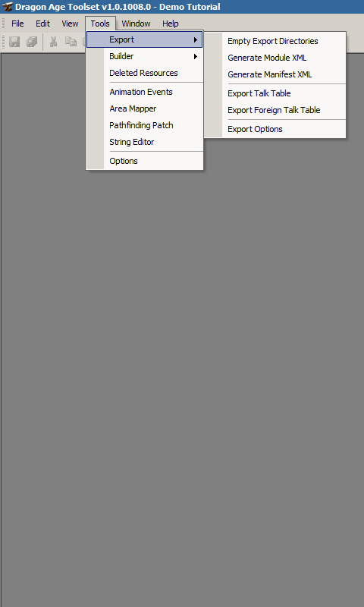Open the View menu
Image resolution: width=364 pixels, height=607 pixels.
(x=70, y=24)
